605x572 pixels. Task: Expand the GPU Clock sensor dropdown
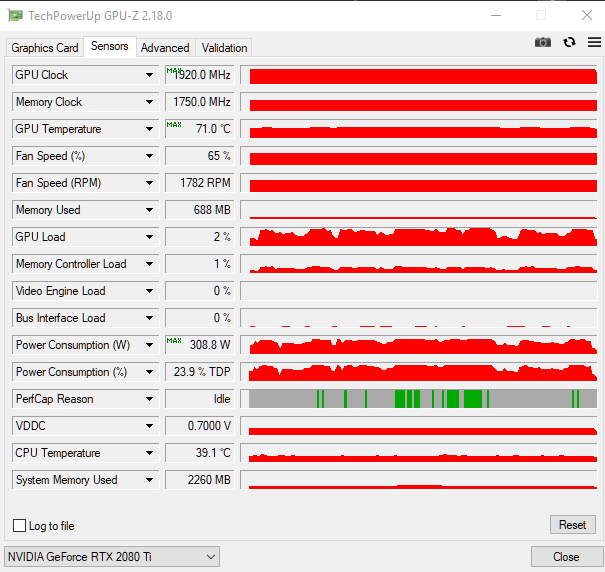coord(149,75)
